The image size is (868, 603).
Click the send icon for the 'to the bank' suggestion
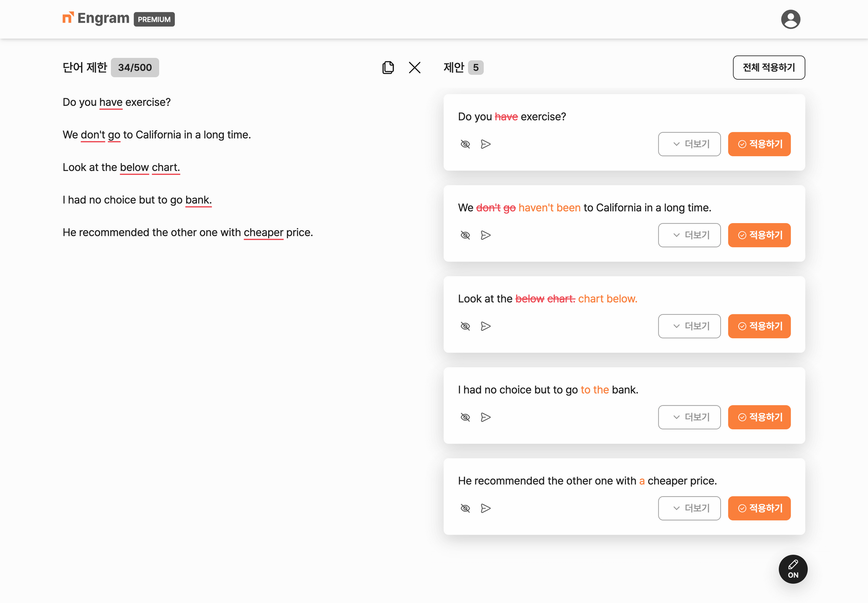[x=486, y=417]
